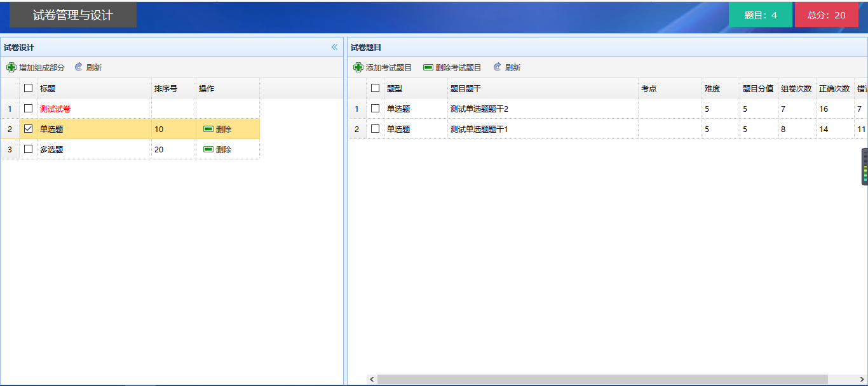This screenshot has width=868, height=386.
Task: Collapse the 试卷设计 panel with double-arrow icon
Action: click(x=334, y=47)
